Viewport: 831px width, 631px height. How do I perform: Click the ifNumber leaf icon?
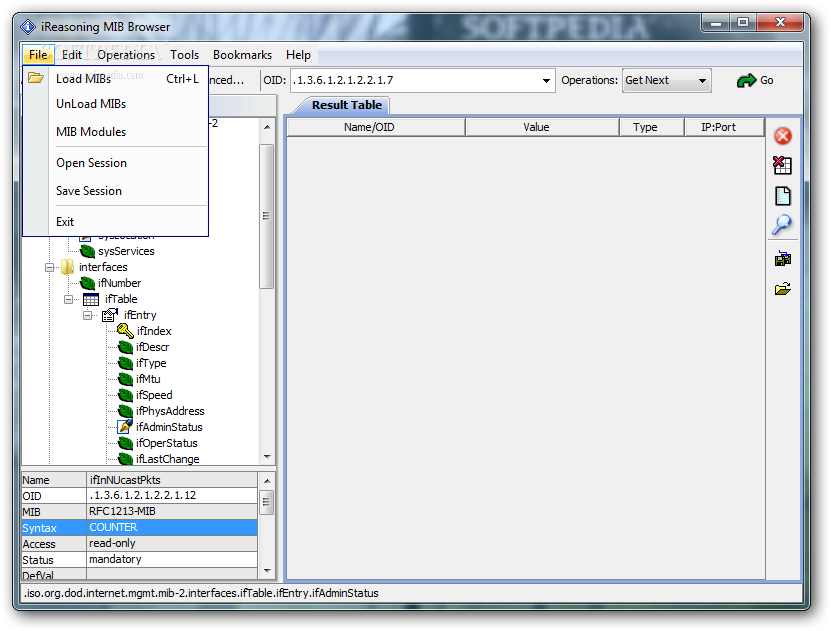(x=87, y=283)
